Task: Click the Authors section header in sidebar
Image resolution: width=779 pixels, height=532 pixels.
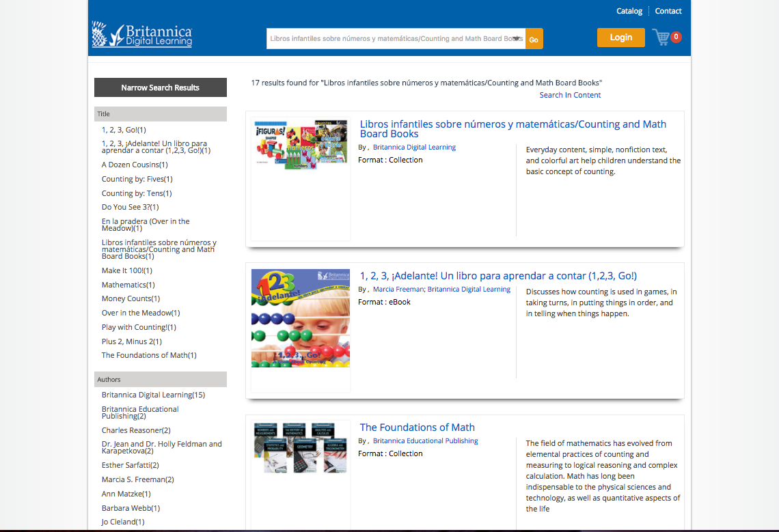Action: click(x=161, y=380)
